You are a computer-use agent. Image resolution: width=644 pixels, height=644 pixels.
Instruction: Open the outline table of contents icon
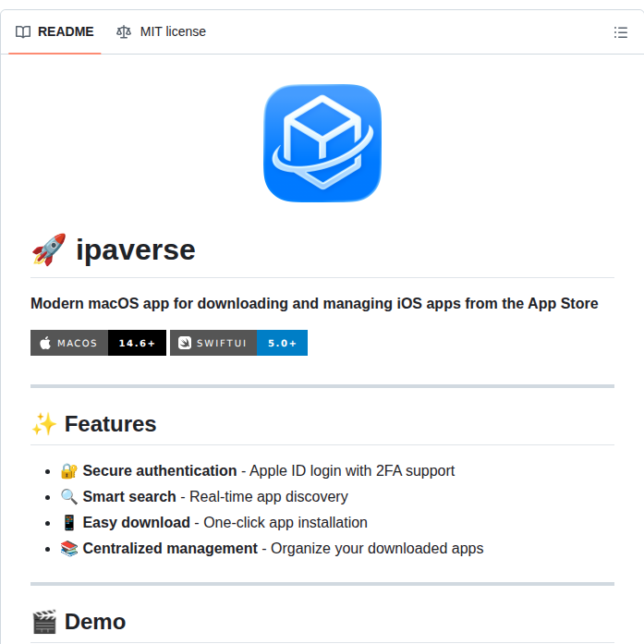coord(621,32)
